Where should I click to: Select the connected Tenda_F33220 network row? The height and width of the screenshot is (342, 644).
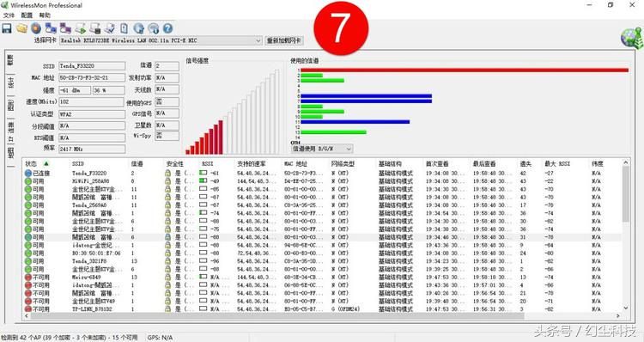tap(322, 173)
